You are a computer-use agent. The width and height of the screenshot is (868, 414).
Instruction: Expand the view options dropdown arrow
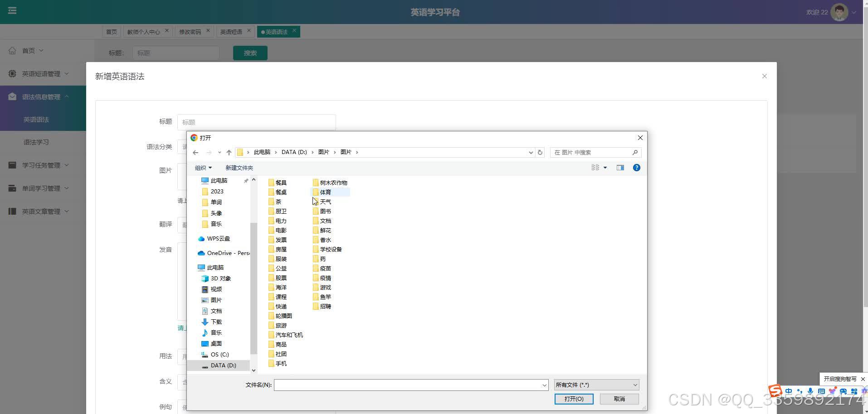coord(605,168)
